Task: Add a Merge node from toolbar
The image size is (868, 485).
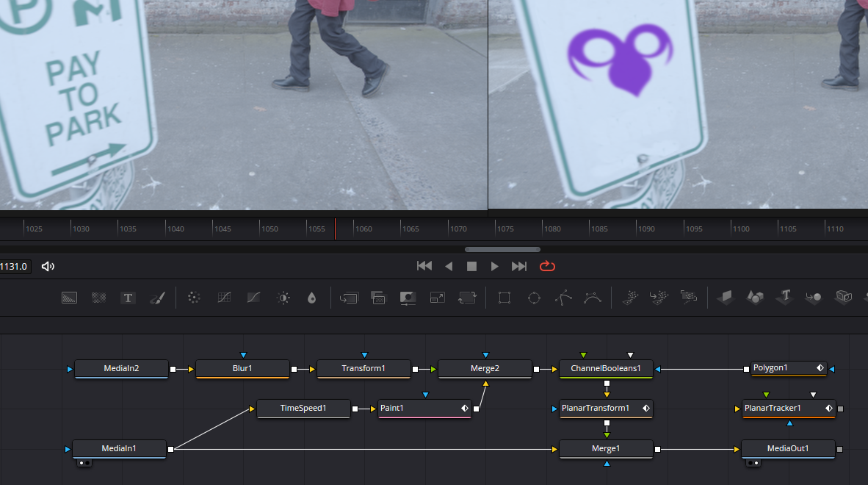Action: [349, 298]
